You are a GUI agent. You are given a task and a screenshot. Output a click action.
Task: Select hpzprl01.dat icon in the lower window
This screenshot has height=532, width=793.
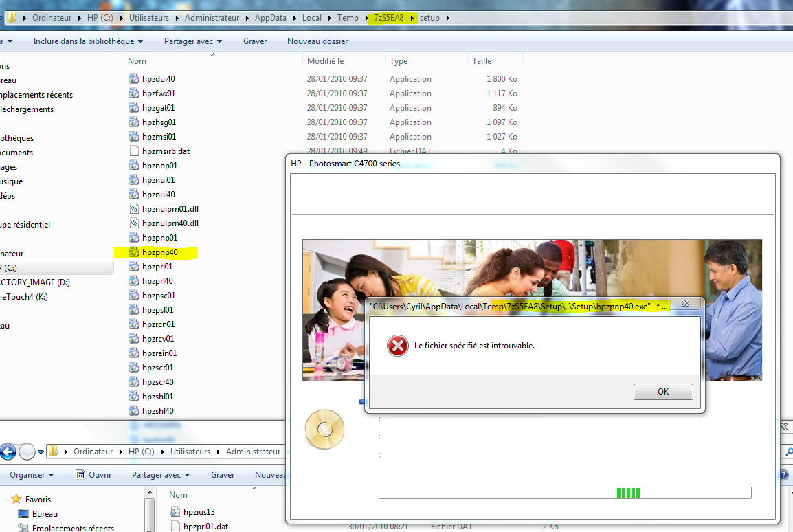(175, 526)
